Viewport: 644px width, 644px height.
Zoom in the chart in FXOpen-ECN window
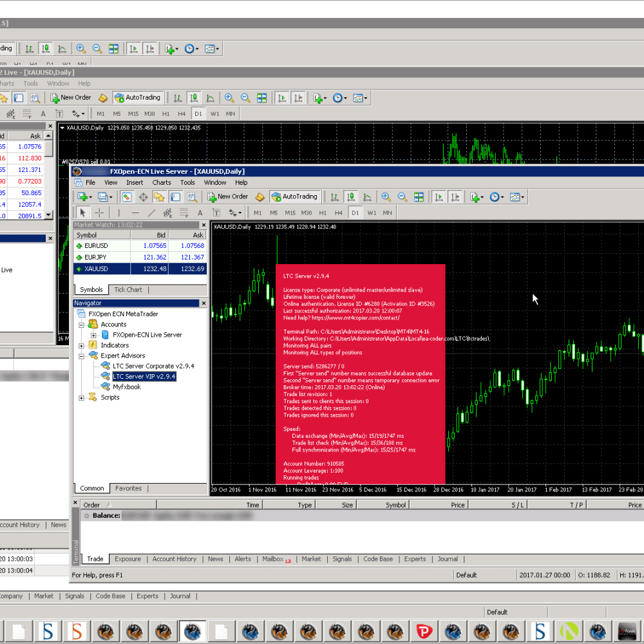tap(386, 197)
